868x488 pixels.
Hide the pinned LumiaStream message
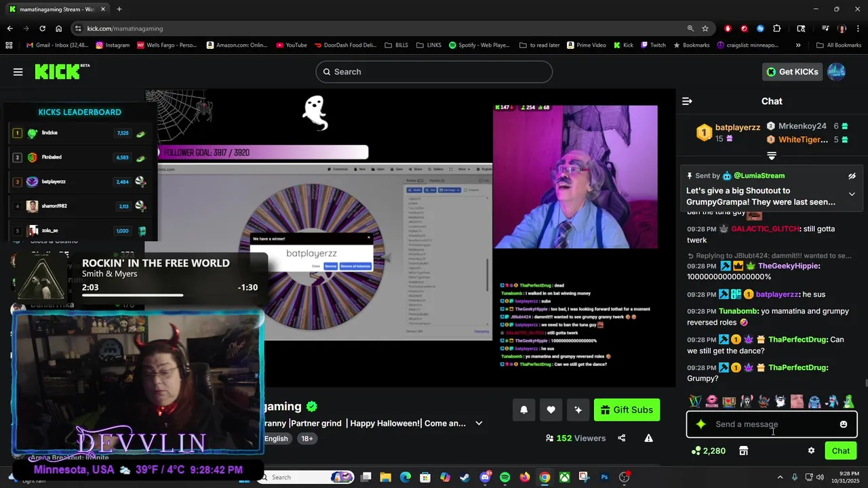click(x=852, y=176)
